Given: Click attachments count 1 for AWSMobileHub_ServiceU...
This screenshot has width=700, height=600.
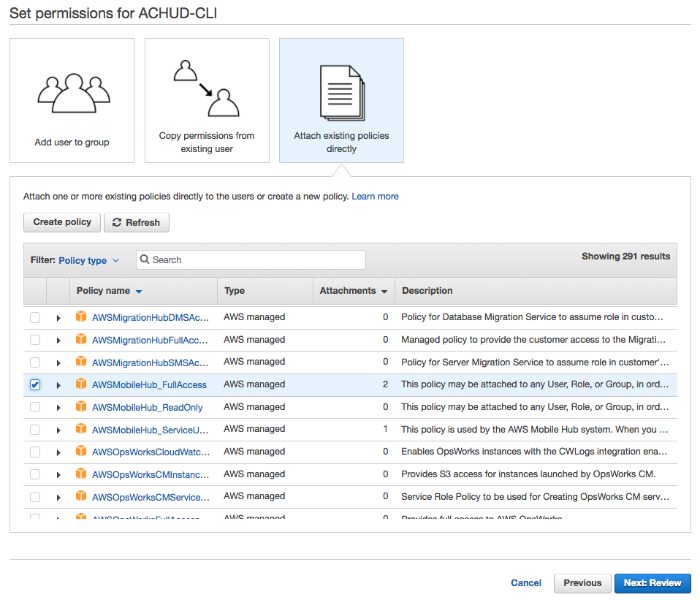Looking at the screenshot, I should pos(385,429).
